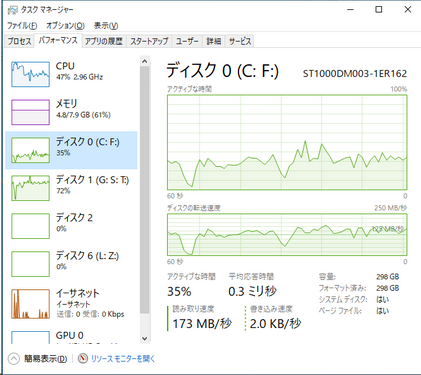The image size is (421, 375).
Task: Click the GPU 0 graph thumbnail
Action: 30,337
